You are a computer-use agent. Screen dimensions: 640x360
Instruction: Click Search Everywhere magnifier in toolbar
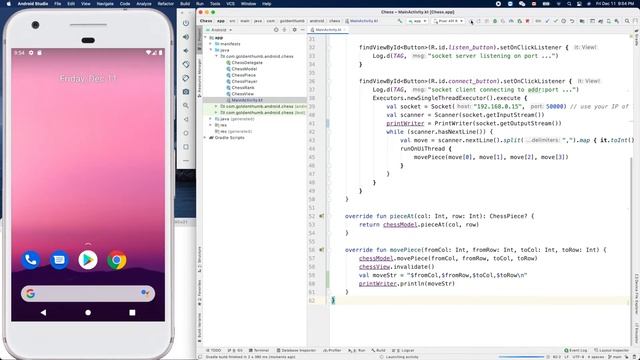coord(627,21)
